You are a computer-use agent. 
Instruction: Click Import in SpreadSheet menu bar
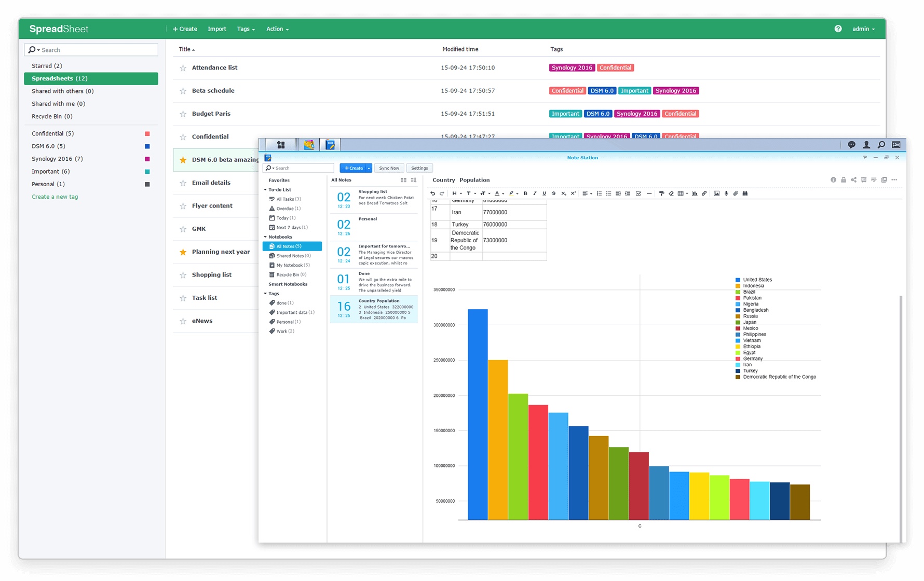click(217, 29)
